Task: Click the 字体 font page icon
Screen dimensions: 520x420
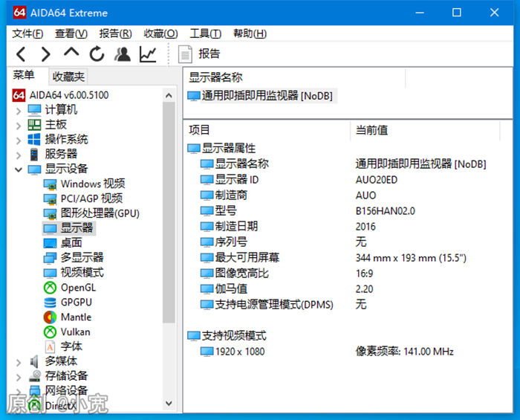Action: 50,346
